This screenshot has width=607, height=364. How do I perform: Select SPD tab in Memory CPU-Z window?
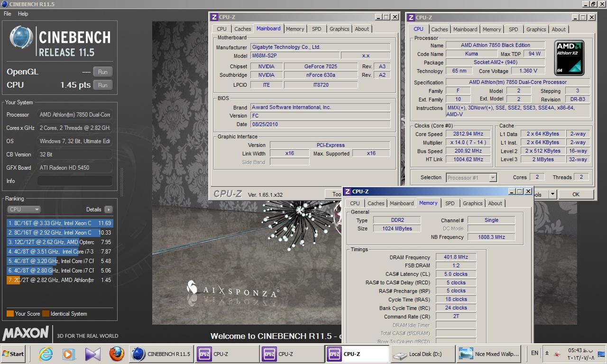pos(450,203)
